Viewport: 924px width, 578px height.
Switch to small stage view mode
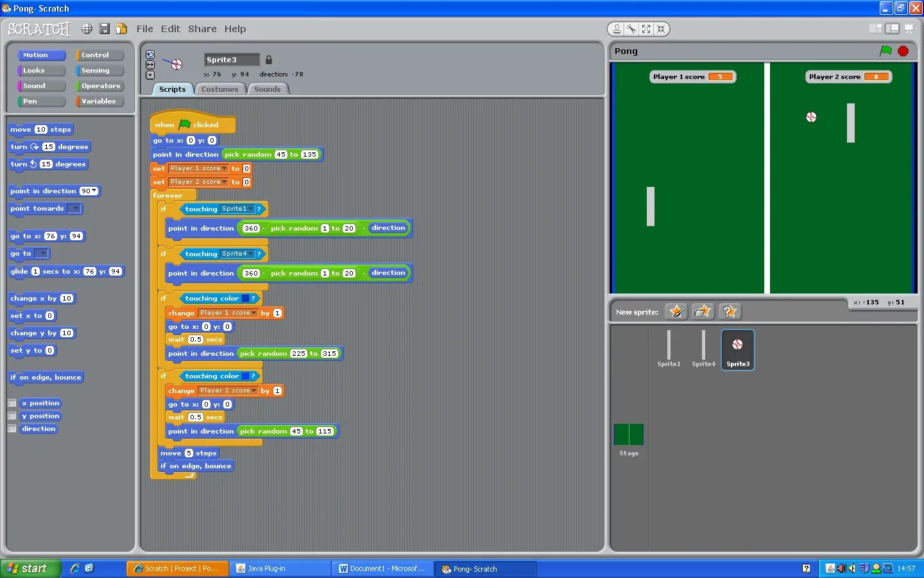pos(875,29)
